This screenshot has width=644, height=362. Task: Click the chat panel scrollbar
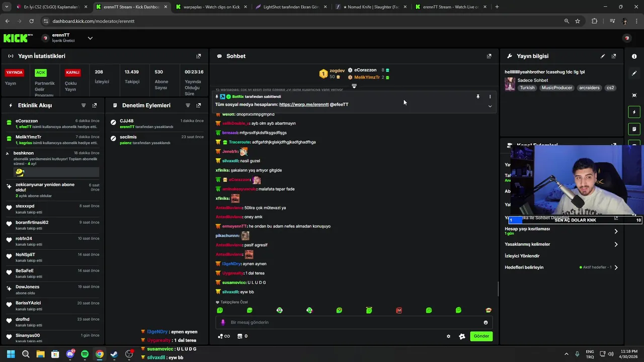498,289
